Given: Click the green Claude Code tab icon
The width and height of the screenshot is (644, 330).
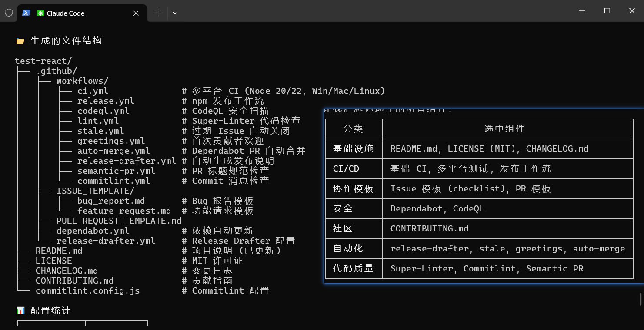Looking at the screenshot, I should point(40,13).
